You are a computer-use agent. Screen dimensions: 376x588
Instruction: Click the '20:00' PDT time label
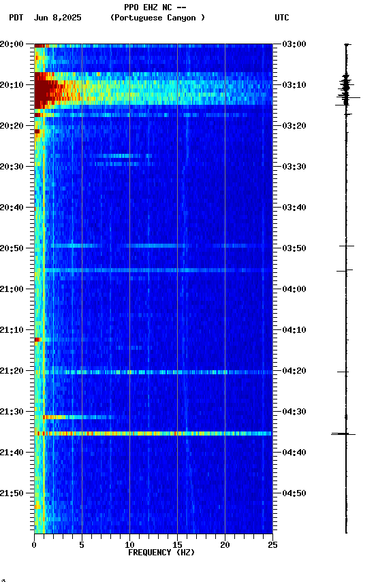[12, 44]
